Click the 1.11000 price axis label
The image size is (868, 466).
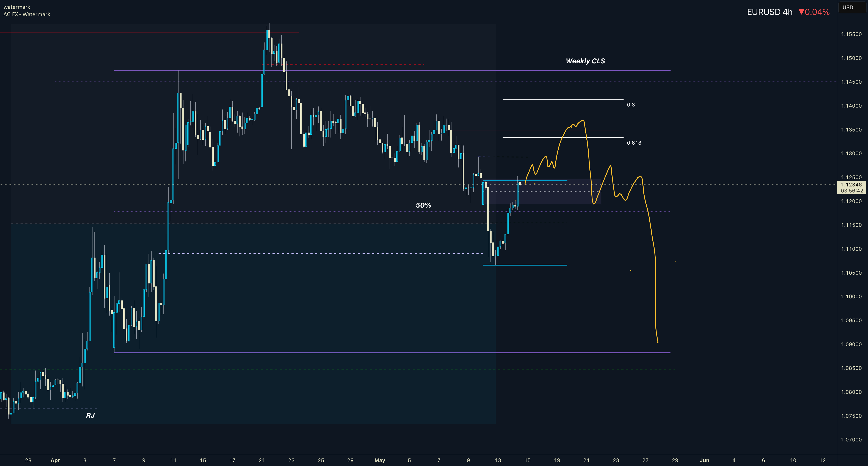point(851,249)
